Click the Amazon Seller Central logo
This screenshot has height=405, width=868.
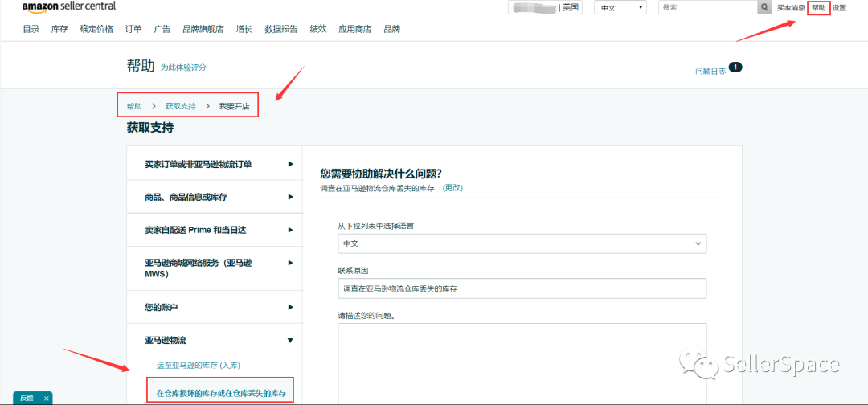pos(69,6)
